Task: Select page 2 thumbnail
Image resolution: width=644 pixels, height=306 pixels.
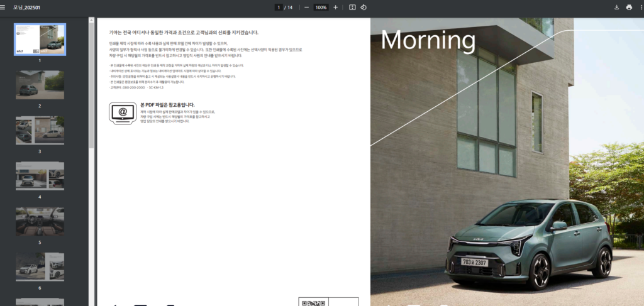Action: 40,85
